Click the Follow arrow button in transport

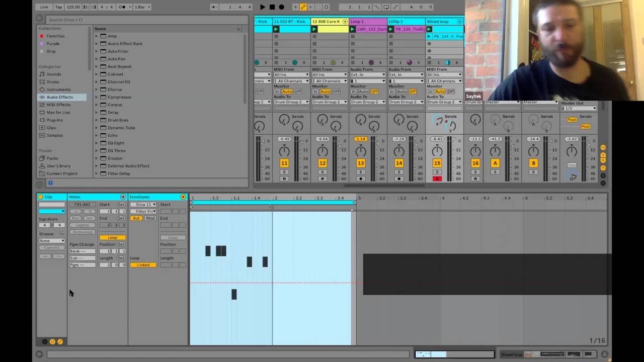[214, 7]
